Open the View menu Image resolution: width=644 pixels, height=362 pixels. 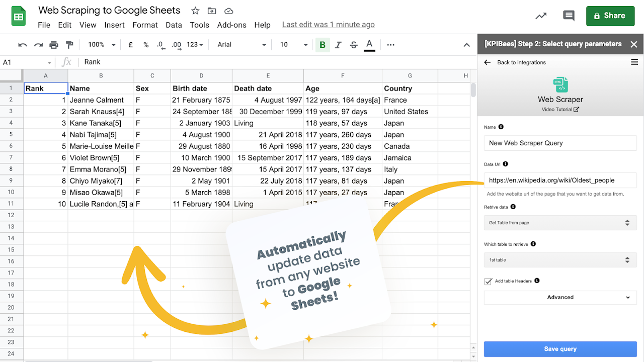point(88,25)
